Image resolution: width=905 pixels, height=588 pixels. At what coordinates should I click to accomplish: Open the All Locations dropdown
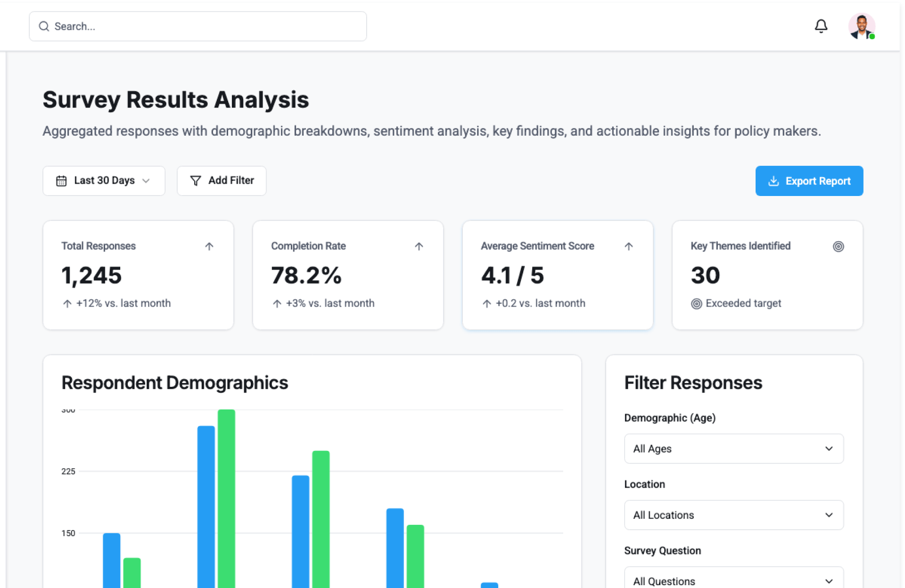coord(733,515)
